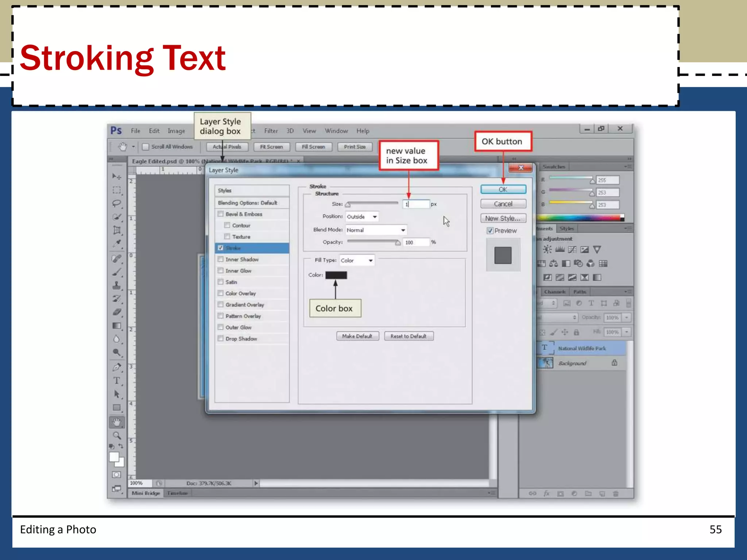Open the File menu

[135, 131]
